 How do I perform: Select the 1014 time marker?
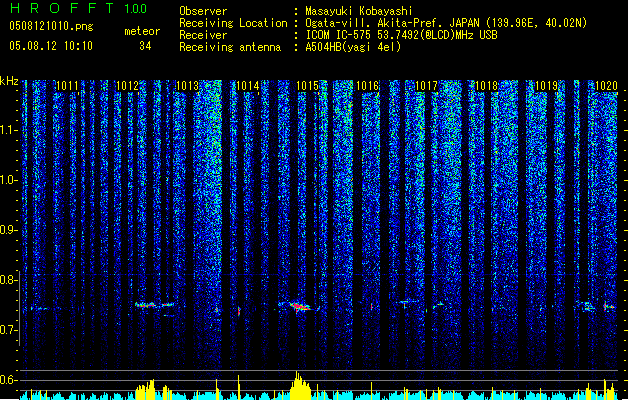click(248, 85)
